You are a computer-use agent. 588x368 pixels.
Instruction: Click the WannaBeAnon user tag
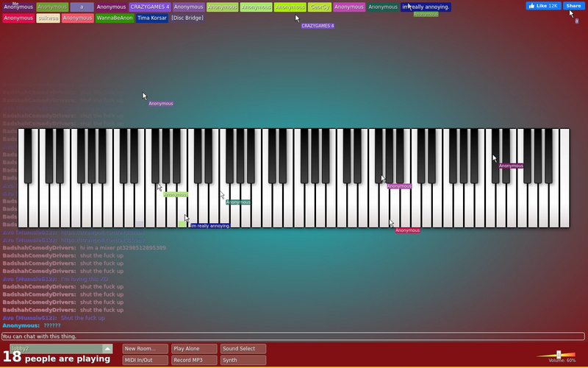(115, 18)
